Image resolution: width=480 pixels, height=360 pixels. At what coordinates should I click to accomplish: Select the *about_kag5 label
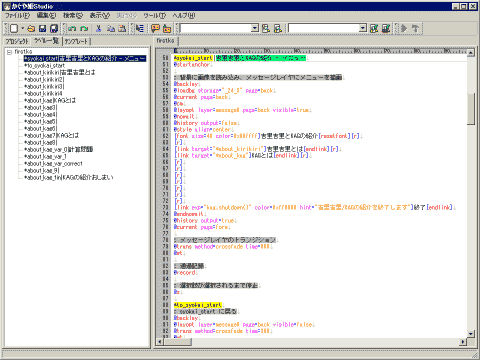pos(40,121)
